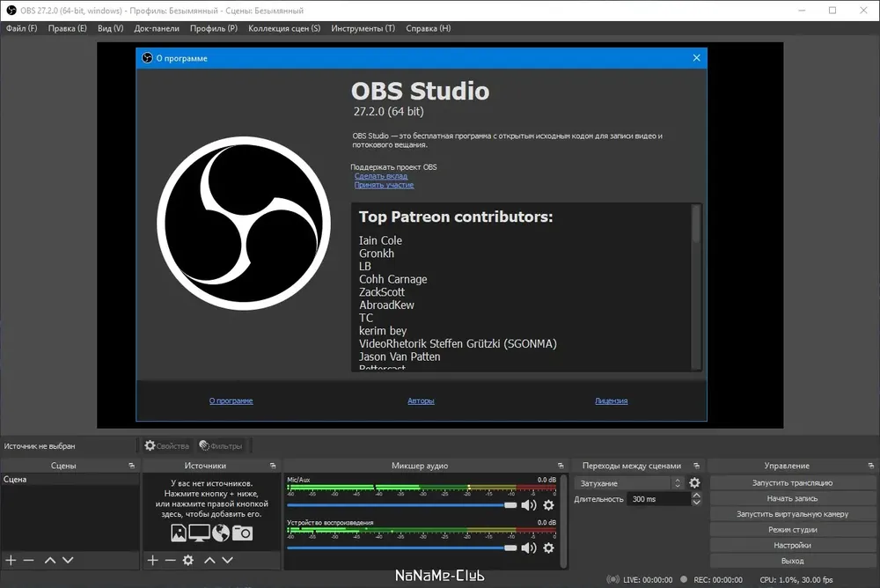Mute the Mic/Aux speaker icon
This screenshot has height=588, width=880.
[528, 505]
